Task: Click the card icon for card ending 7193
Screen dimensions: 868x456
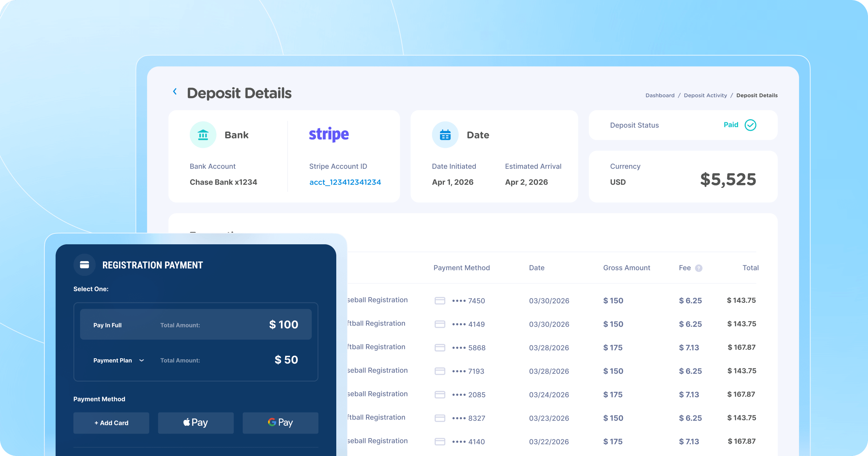Action: click(x=440, y=371)
